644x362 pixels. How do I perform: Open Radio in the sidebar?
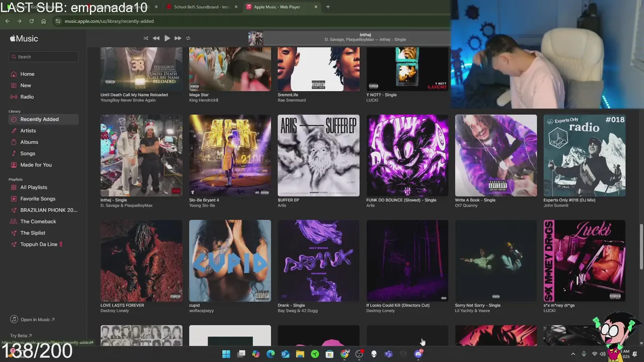pyautogui.click(x=27, y=97)
